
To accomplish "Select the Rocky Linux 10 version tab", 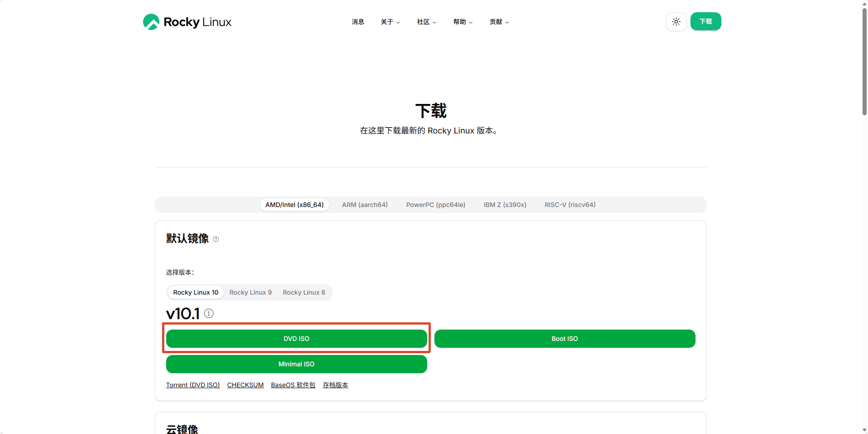I will click(x=196, y=292).
